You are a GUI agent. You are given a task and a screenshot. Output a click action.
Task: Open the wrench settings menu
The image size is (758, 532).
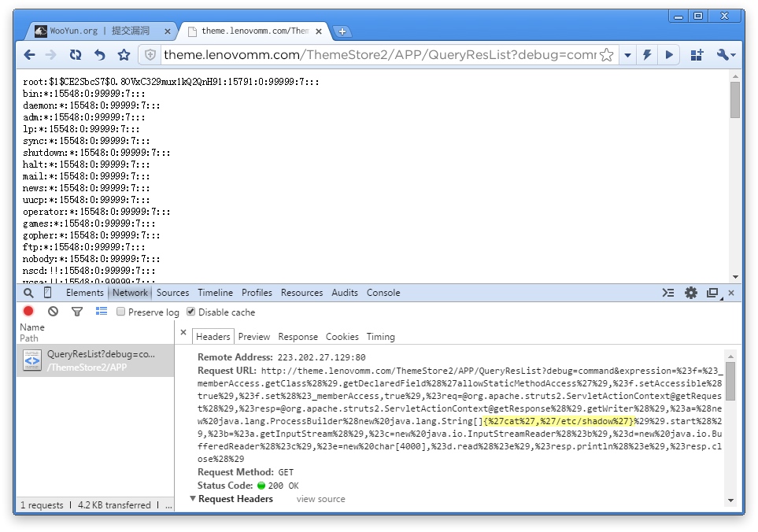pyautogui.click(x=726, y=55)
